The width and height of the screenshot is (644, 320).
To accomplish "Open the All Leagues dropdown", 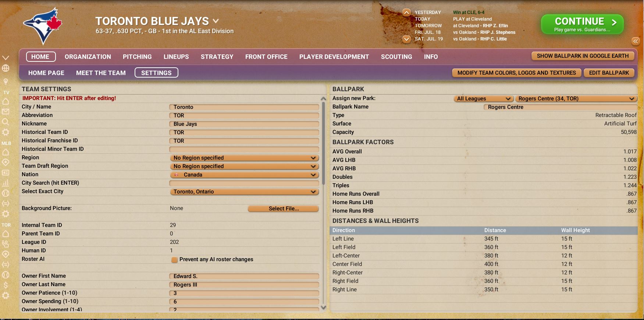I will pyautogui.click(x=483, y=99).
